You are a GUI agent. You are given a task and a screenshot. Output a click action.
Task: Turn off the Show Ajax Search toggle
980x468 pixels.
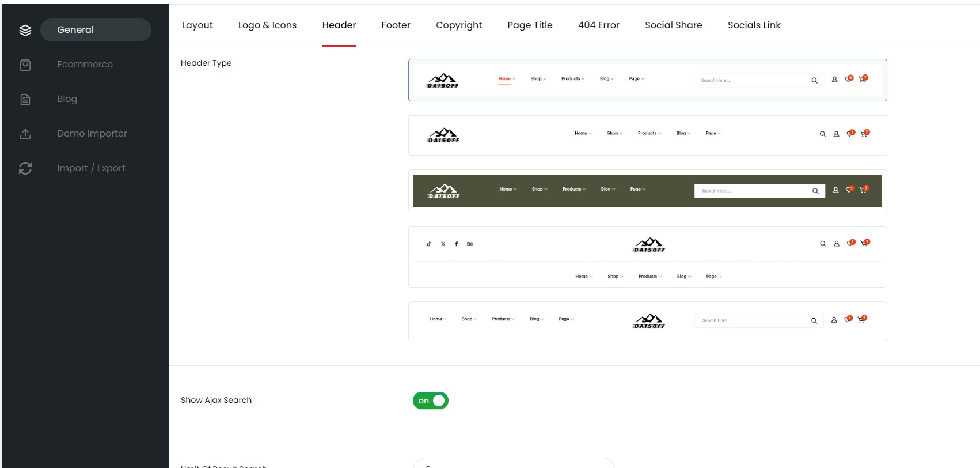point(431,401)
